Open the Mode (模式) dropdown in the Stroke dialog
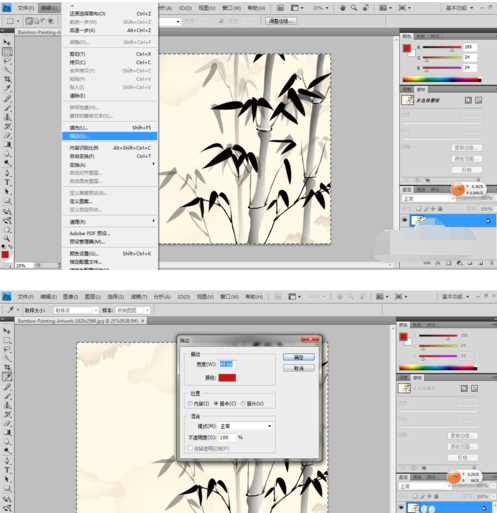The width and height of the screenshot is (497, 513). [x=245, y=426]
